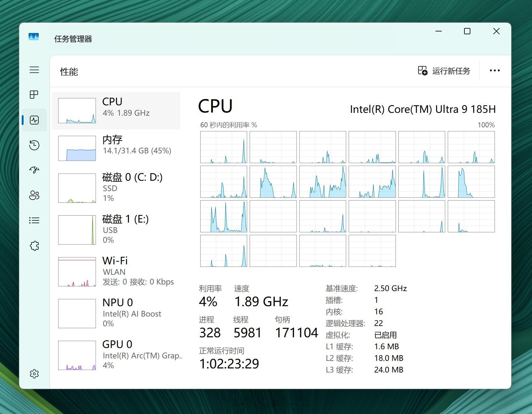
Task: Open the three-dot more options menu
Action: (495, 70)
